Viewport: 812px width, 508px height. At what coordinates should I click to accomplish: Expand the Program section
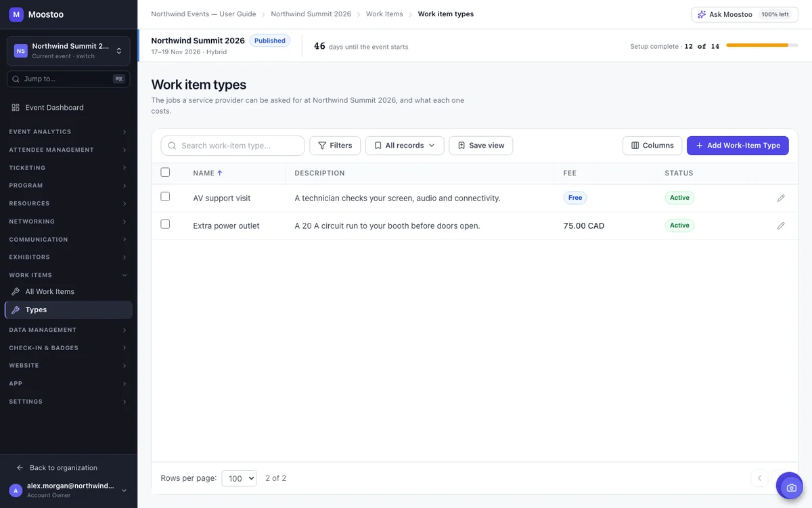click(68, 186)
